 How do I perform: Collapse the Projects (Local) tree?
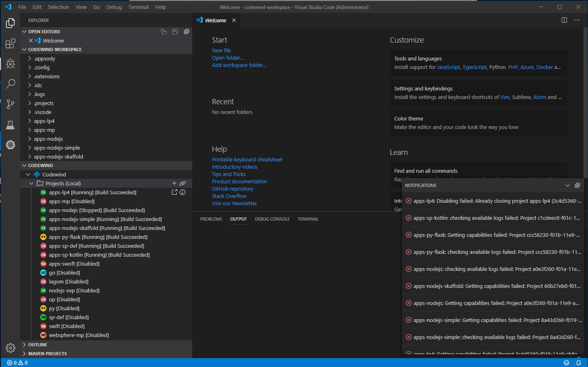click(31, 183)
